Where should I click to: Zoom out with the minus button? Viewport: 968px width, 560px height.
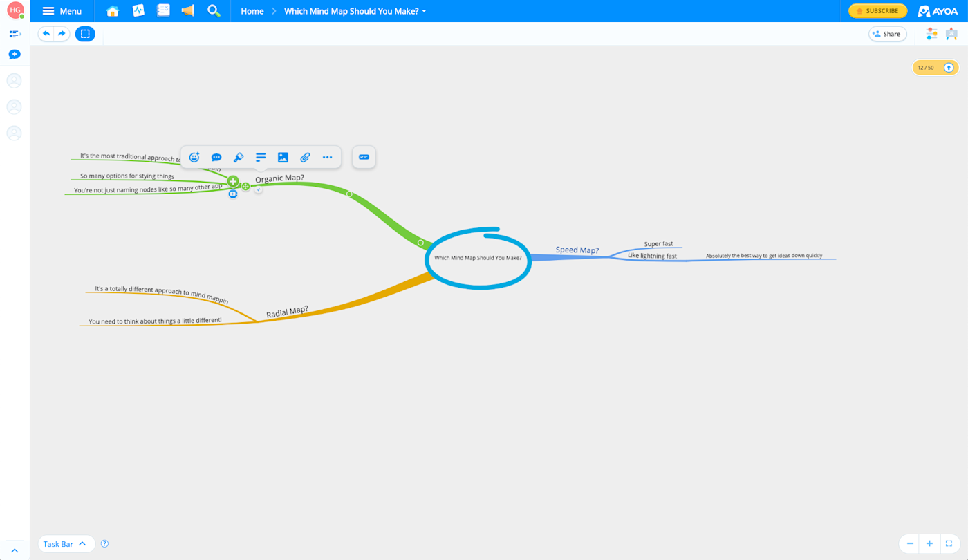911,543
